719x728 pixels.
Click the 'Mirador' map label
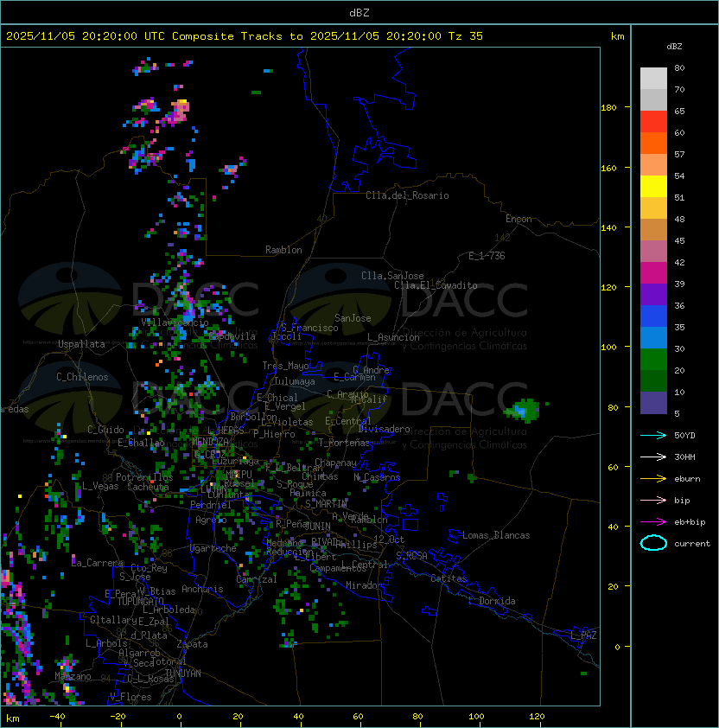pyautogui.click(x=364, y=585)
